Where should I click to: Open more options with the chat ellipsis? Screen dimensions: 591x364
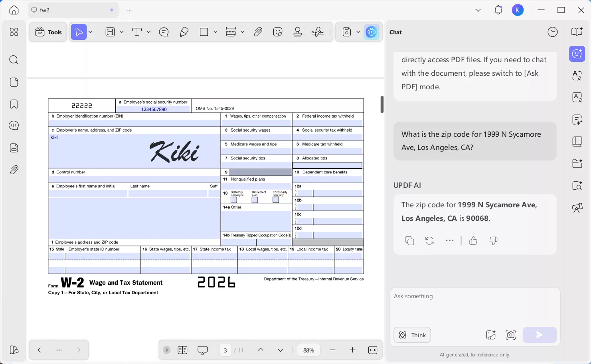point(450,240)
